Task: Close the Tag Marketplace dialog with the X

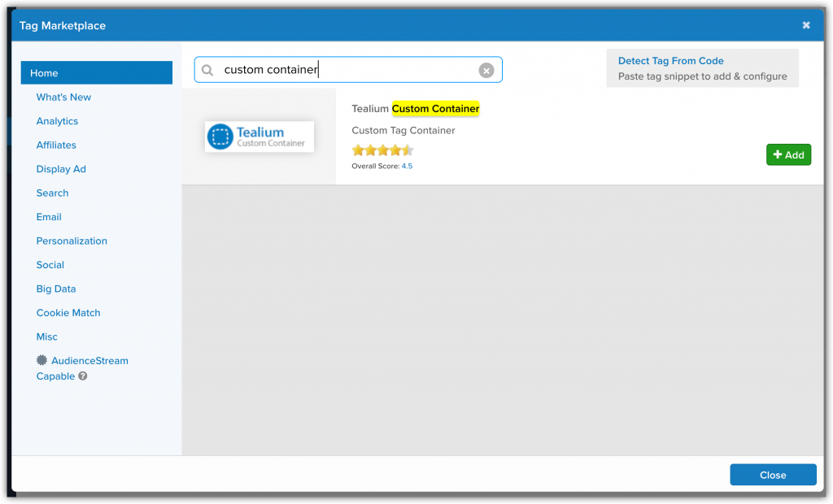Action: 806,25
